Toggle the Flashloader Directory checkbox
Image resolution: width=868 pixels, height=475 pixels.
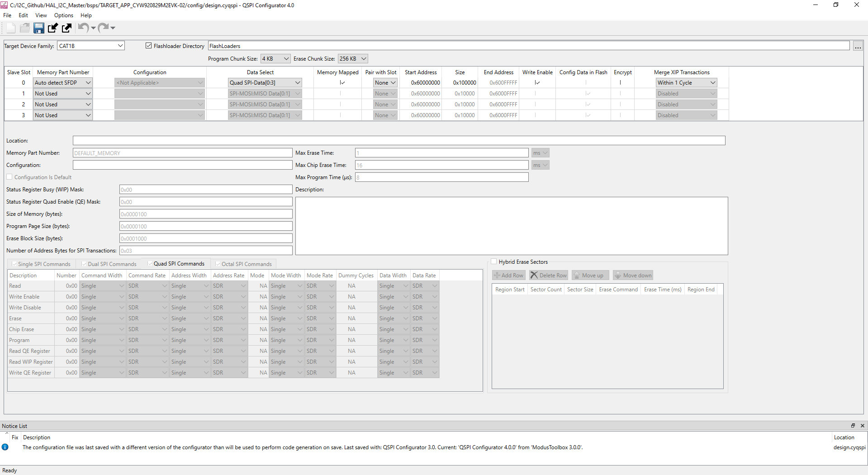(149, 46)
